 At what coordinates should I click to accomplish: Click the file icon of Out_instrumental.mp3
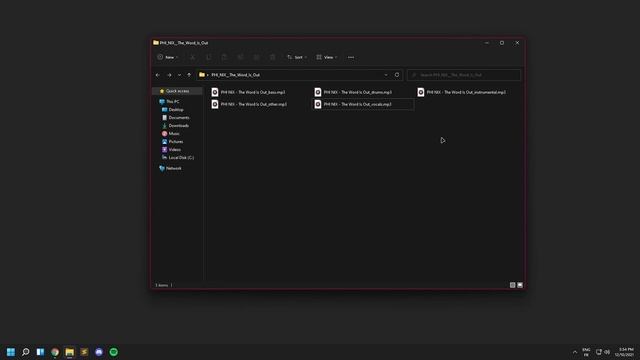click(x=420, y=92)
